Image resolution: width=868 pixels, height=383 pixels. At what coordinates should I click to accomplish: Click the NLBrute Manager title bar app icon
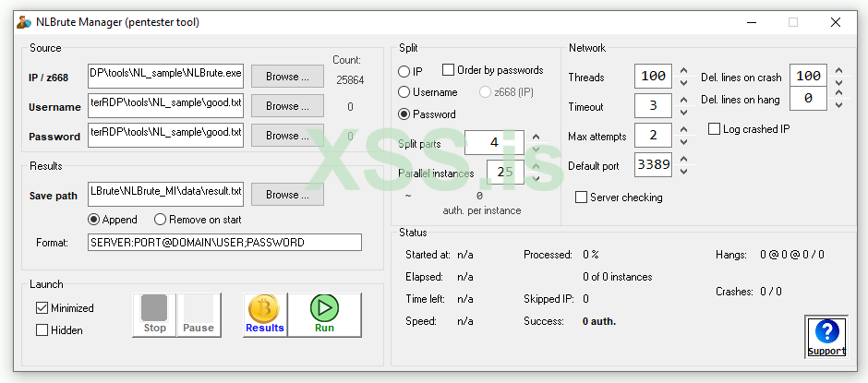24,22
